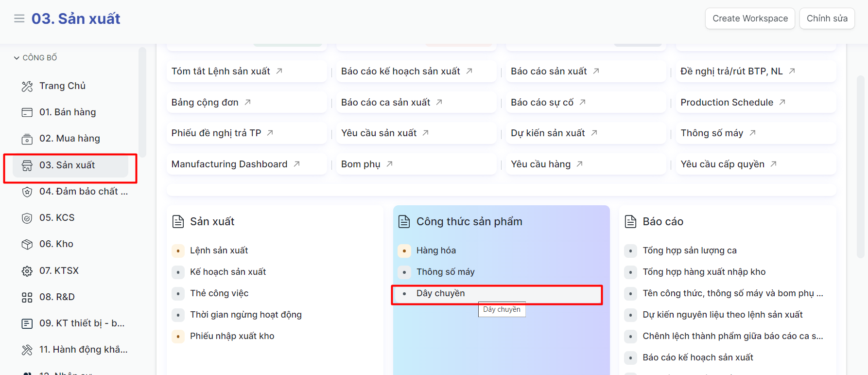Open Trang Chủ sidebar icon
Viewport: 868px width, 375px height.
coord(27,87)
